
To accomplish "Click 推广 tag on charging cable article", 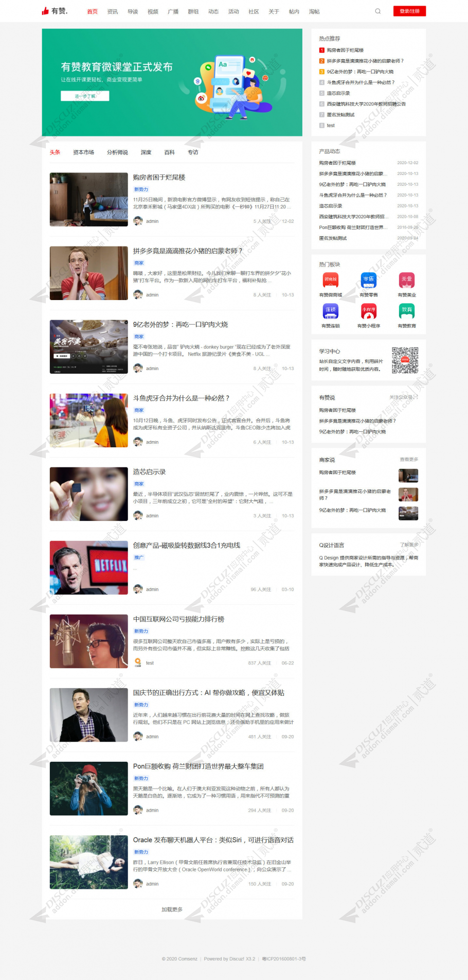I will tap(139, 557).
